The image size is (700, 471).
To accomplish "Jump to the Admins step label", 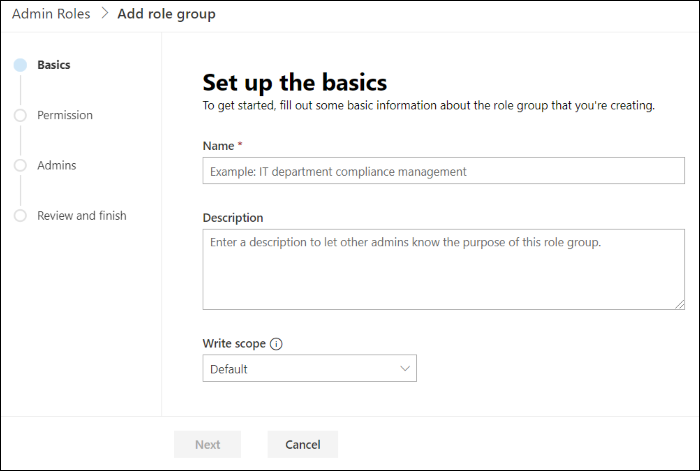I will click(57, 165).
